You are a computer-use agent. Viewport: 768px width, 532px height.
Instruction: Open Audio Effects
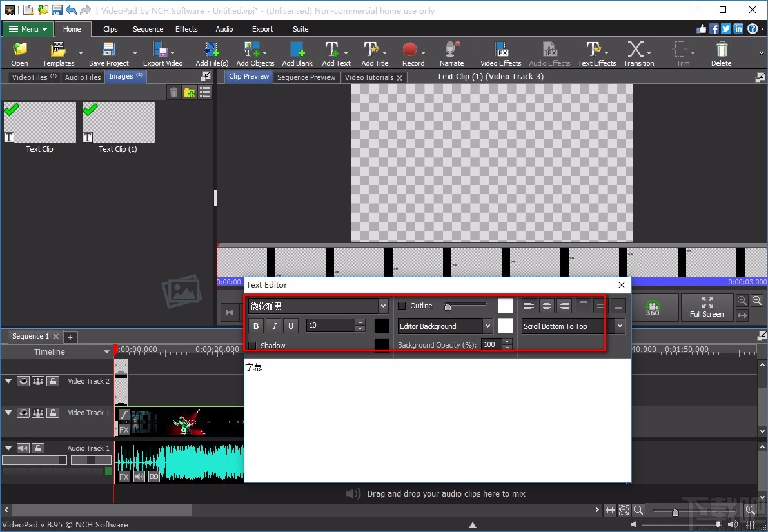(549, 53)
